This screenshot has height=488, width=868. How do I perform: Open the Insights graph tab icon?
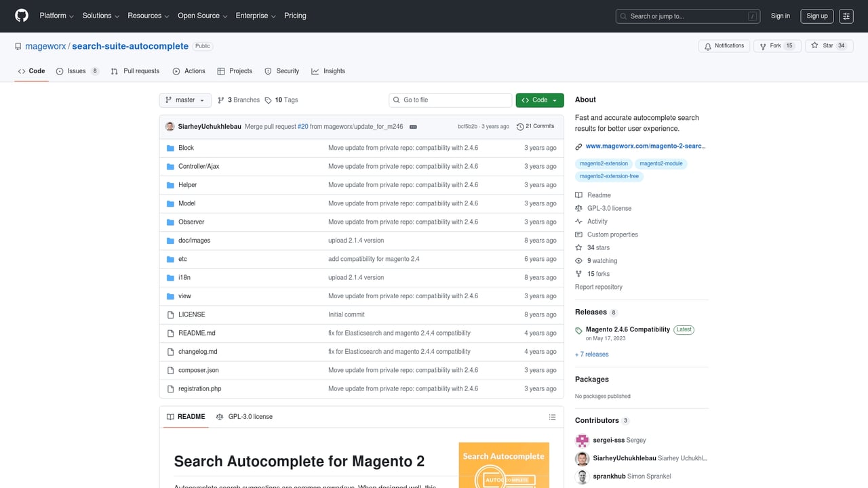(x=315, y=70)
